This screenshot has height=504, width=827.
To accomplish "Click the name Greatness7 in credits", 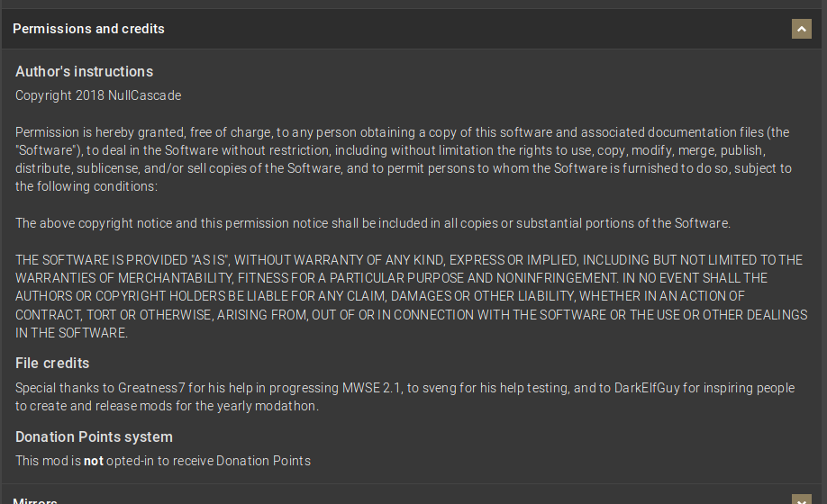I will tap(151, 388).
